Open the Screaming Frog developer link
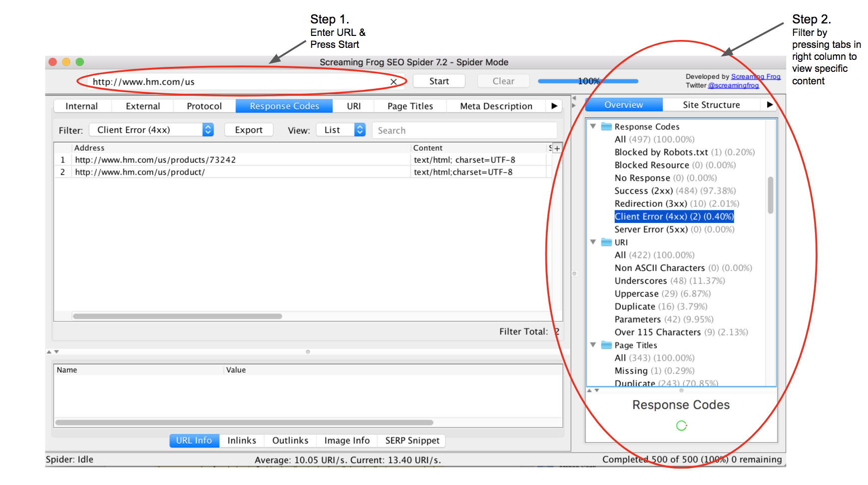Image resolution: width=868 pixels, height=485 pixels. 756,76
